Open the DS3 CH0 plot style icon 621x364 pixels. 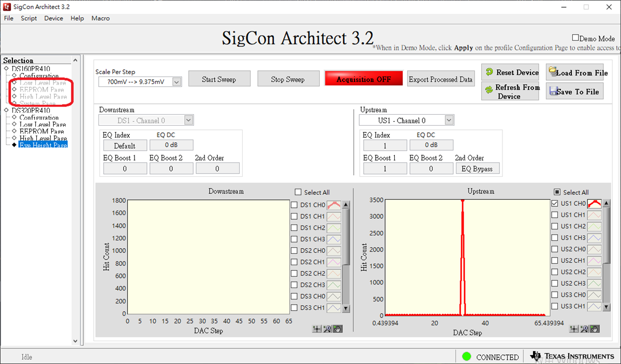tap(334, 296)
